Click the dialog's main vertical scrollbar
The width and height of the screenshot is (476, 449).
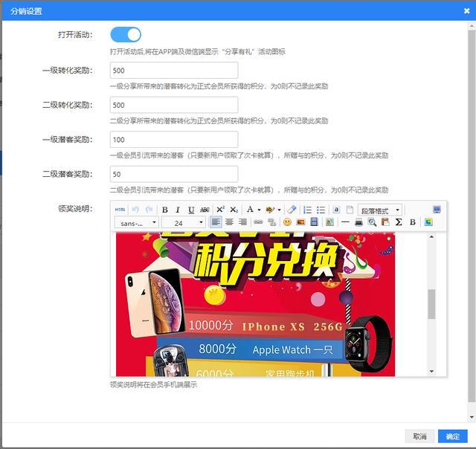[472, 216]
